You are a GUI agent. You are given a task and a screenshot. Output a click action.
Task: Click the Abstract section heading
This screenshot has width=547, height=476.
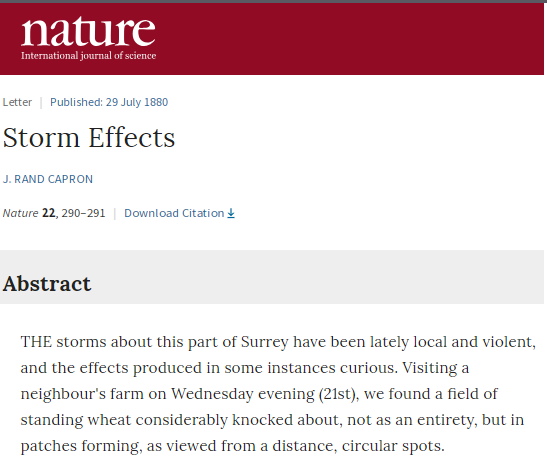47,283
